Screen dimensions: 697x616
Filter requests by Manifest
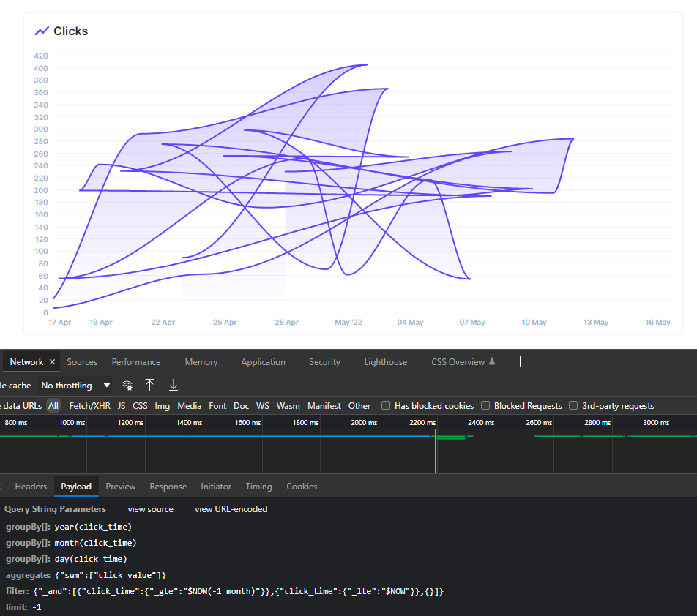324,406
